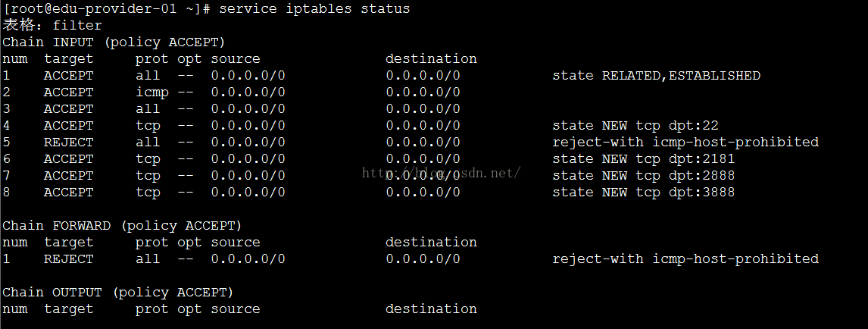Click 'reject-with icmp-host-prohibited' in the FORWARD chain
The width and height of the screenshot is (868, 329).
(x=685, y=259)
